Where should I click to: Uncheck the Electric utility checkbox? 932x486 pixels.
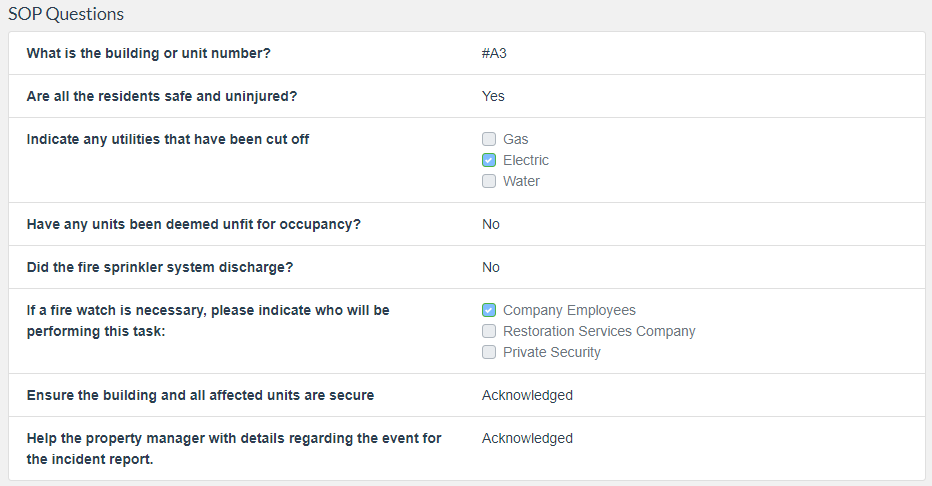[489, 160]
